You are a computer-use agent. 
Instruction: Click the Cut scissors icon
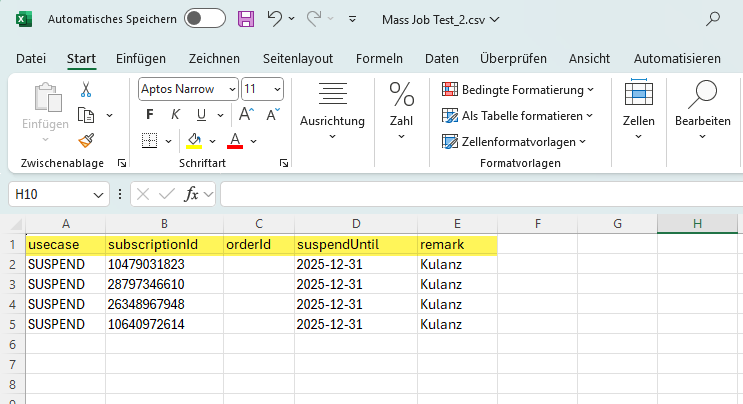86,89
